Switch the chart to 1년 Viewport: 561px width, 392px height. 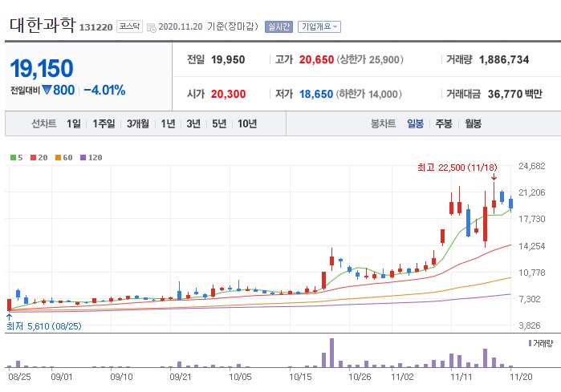pos(168,123)
